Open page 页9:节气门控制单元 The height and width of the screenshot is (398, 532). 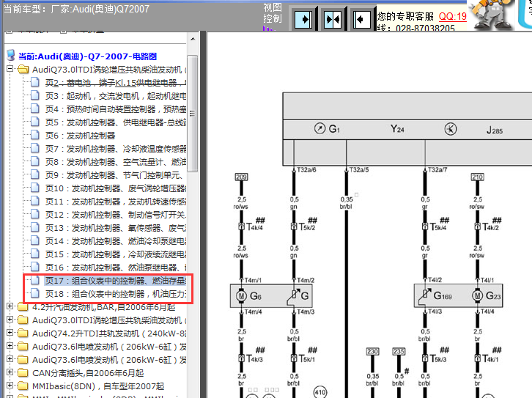click(115, 175)
